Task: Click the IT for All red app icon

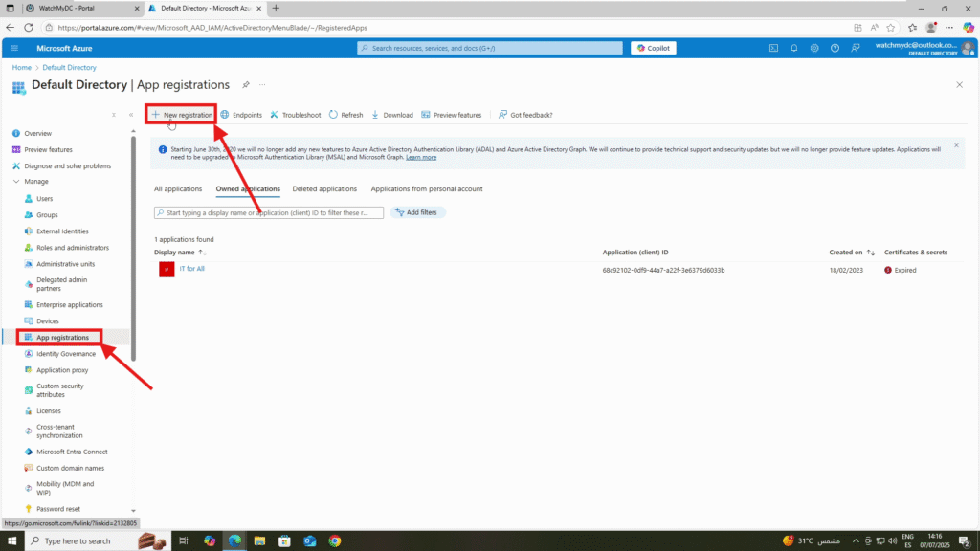Action: 167,269
